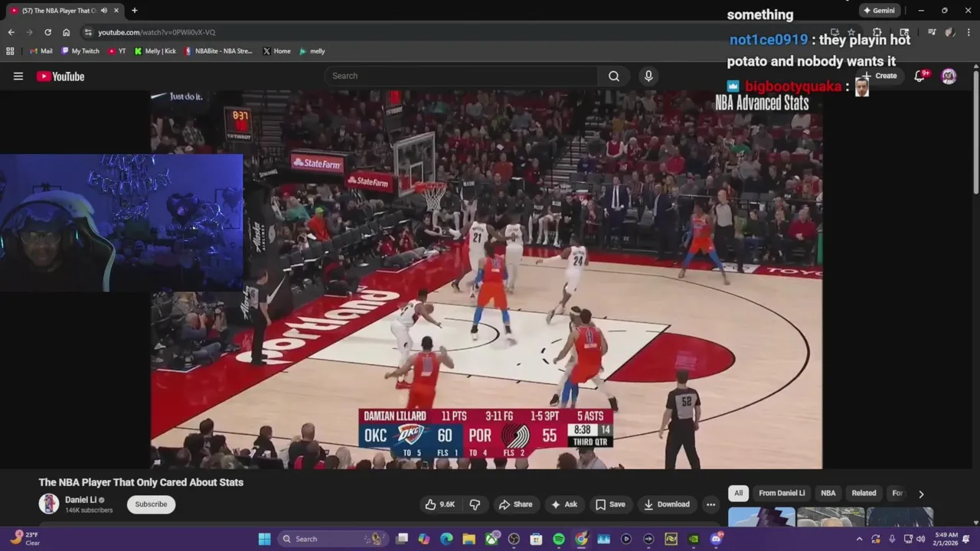This screenshot has height=551, width=980.
Task: Open the My Twitch bookmark
Action: coord(80,51)
